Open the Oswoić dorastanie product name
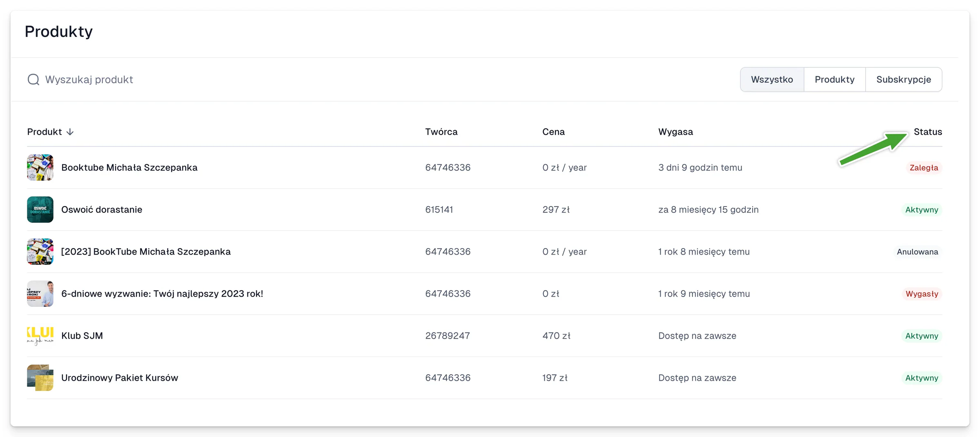The width and height of the screenshot is (980, 437). [x=102, y=209]
